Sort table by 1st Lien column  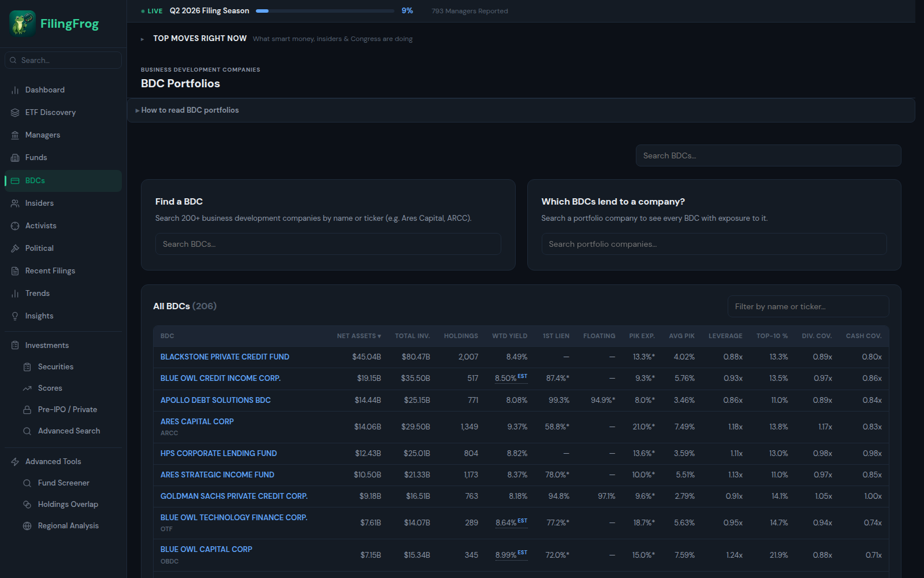556,336
